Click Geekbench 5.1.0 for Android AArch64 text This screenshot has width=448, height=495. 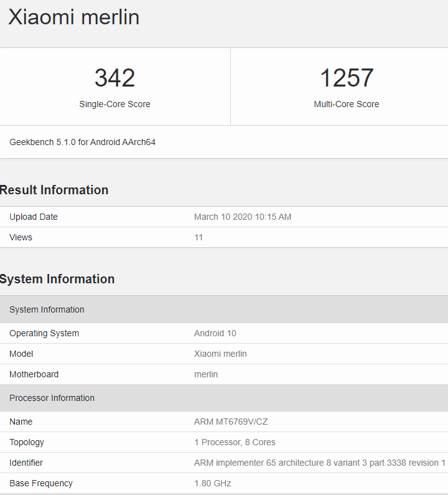coord(82,143)
